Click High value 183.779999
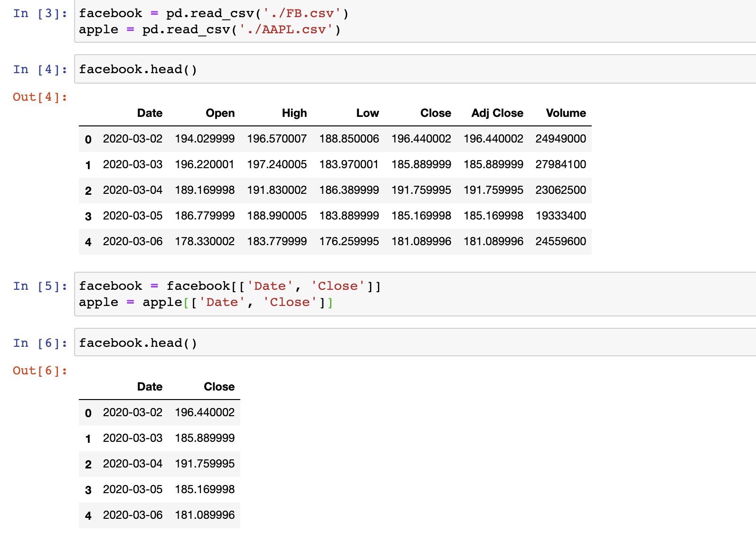The image size is (756, 534). 277,241
